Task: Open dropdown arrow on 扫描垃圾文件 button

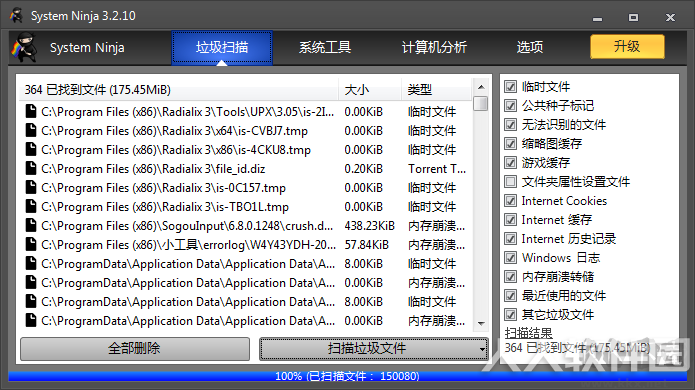Action: [482, 349]
